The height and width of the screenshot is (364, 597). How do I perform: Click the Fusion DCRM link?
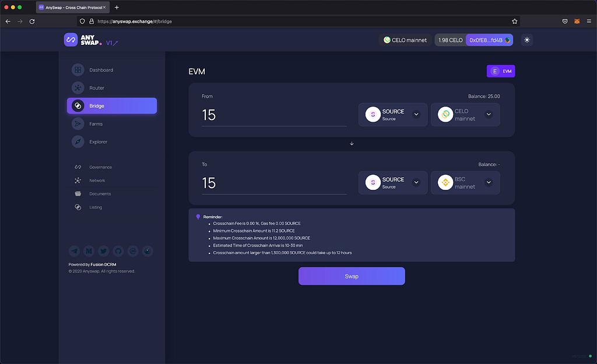(103, 264)
